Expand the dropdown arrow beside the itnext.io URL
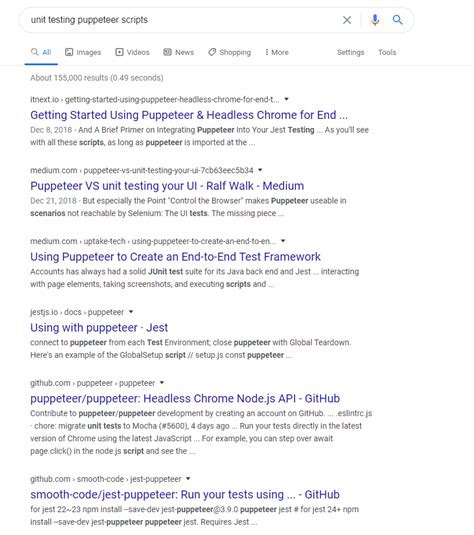This screenshot has width=474, height=535. point(286,99)
